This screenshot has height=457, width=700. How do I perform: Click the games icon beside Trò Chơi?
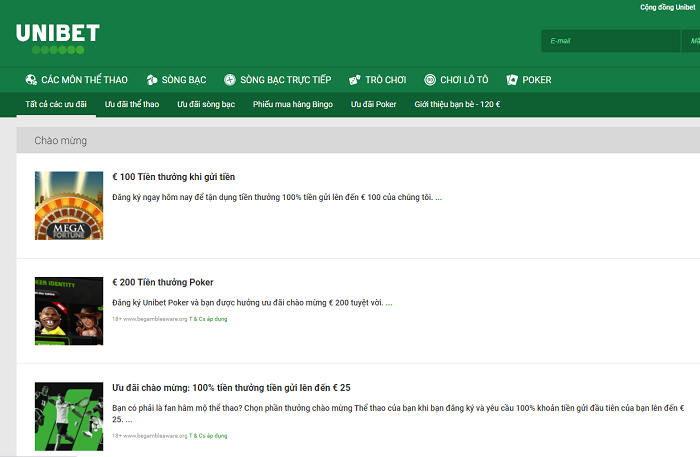click(x=354, y=80)
